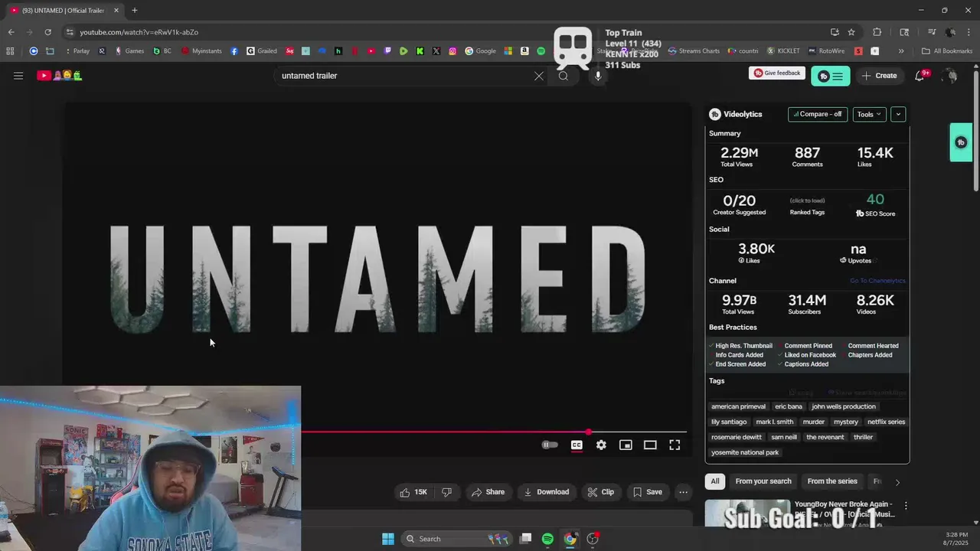This screenshot has width=980, height=551.
Task: Clear the search box with the X
Action: pyautogui.click(x=539, y=76)
